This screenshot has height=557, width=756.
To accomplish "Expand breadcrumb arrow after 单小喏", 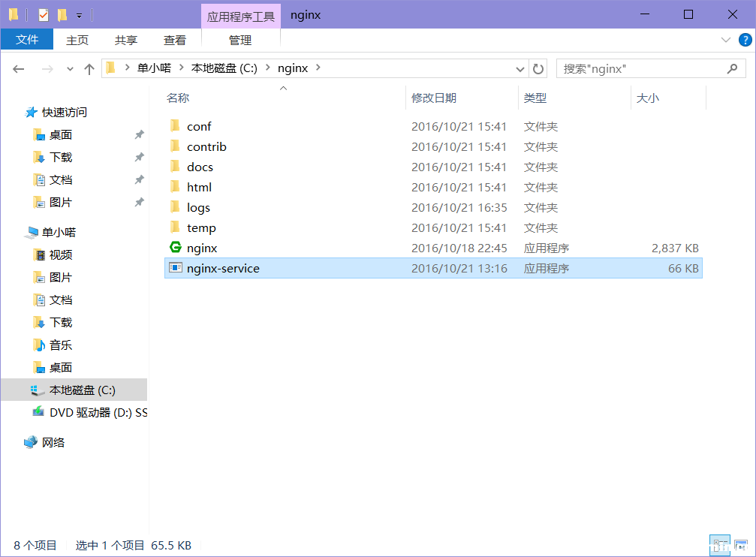I will coord(182,68).
